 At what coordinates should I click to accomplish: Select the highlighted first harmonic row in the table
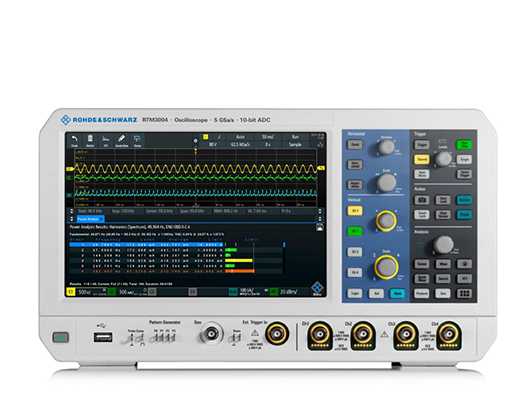pyautogui.click(x=147, y=245)
